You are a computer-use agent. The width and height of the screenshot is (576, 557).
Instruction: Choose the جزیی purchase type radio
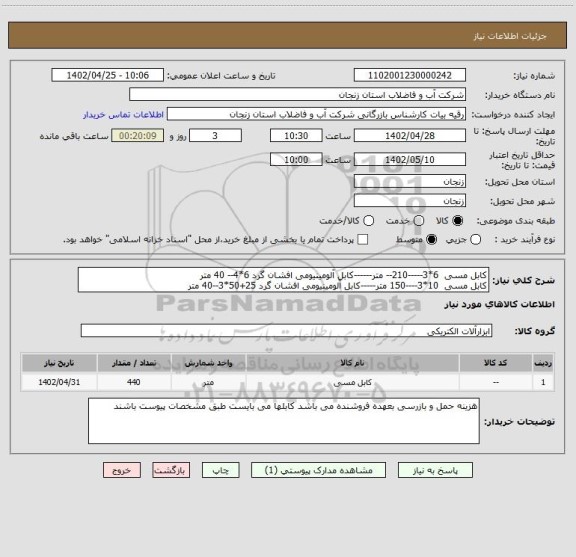475,240
